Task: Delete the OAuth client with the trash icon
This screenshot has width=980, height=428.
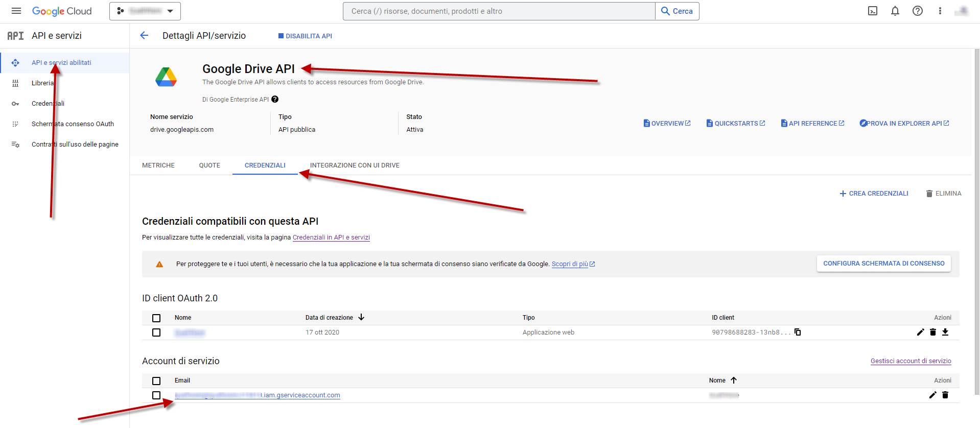Action: point(933,332)
